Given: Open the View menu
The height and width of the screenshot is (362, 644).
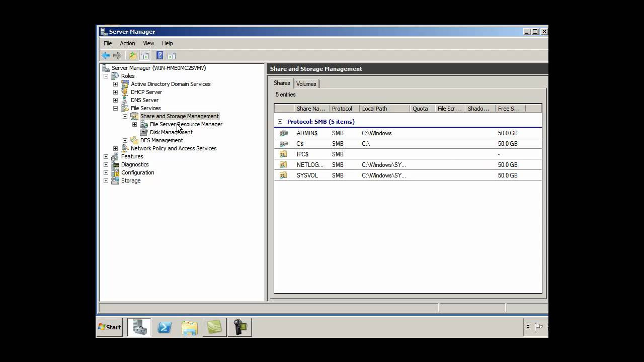Looking at the screenshot, I should tap(148, 43).
